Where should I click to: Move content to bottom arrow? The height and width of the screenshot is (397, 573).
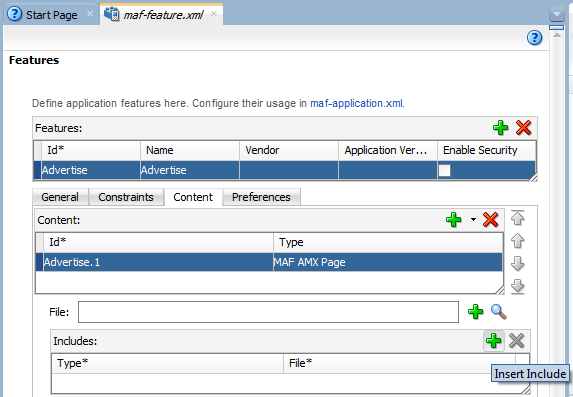517,286
